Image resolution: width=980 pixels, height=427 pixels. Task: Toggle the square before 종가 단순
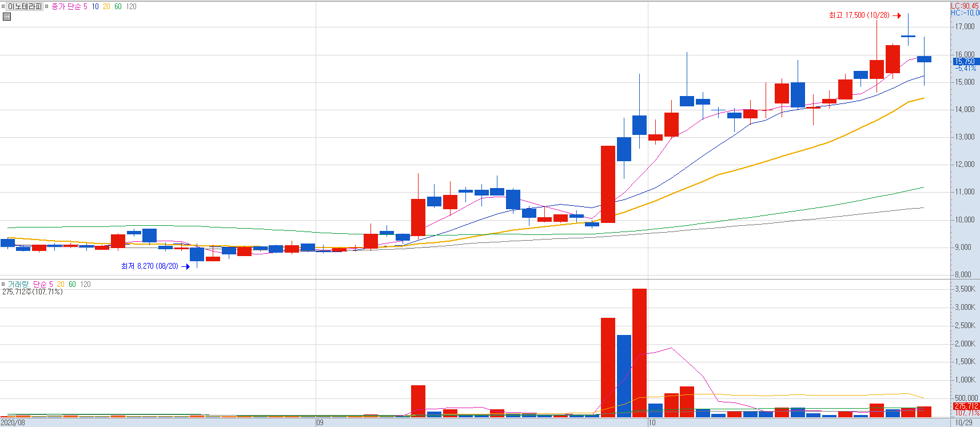pos(47,7)
